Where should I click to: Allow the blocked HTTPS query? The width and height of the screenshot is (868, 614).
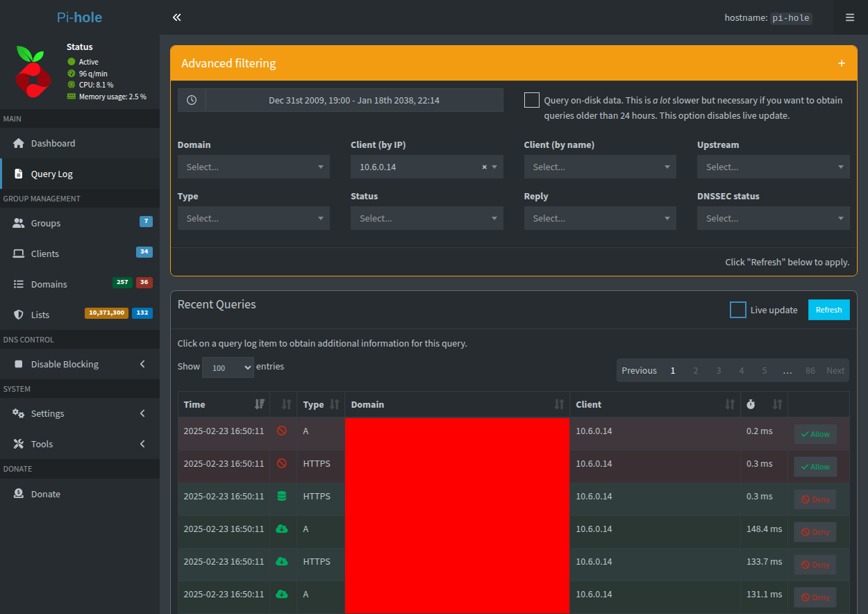tap(815, 467)
